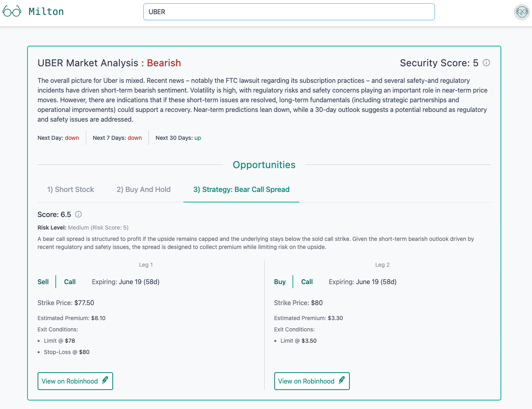
Task: Click Estimated Premium: $8.10
Action: (x=71, y=318)
